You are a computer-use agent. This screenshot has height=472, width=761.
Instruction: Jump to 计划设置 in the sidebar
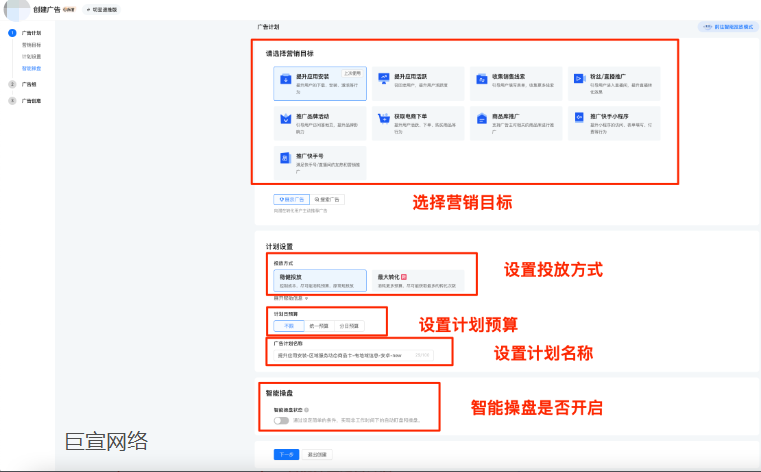click(32, 57)
